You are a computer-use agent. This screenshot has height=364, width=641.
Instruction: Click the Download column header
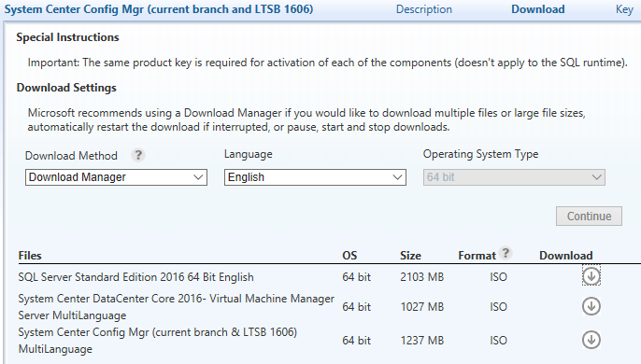[x=566, y=256]
